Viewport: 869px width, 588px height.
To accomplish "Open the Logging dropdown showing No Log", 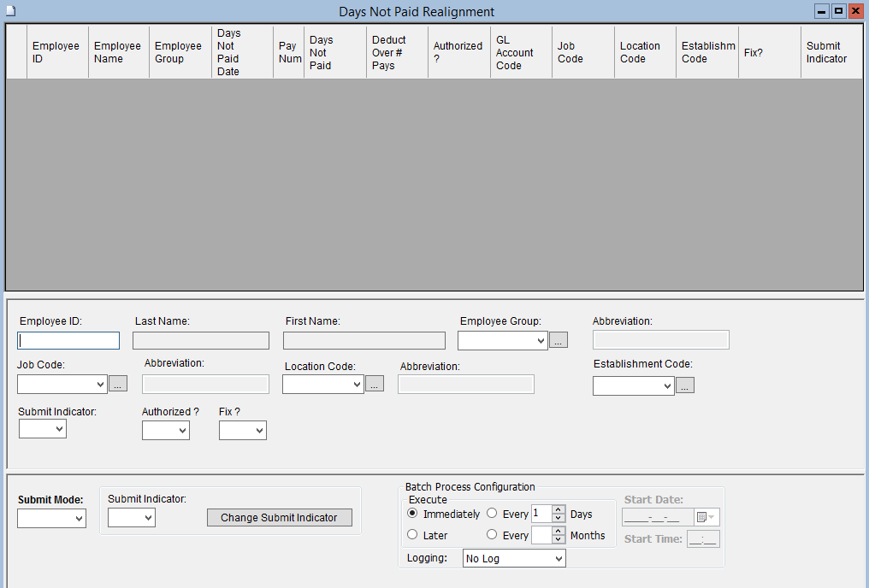I will point(513,559).
